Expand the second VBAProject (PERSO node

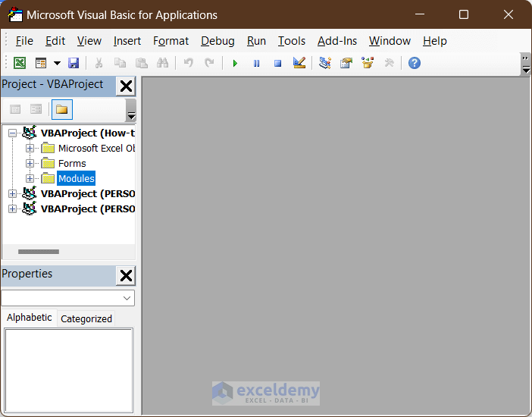12,208
